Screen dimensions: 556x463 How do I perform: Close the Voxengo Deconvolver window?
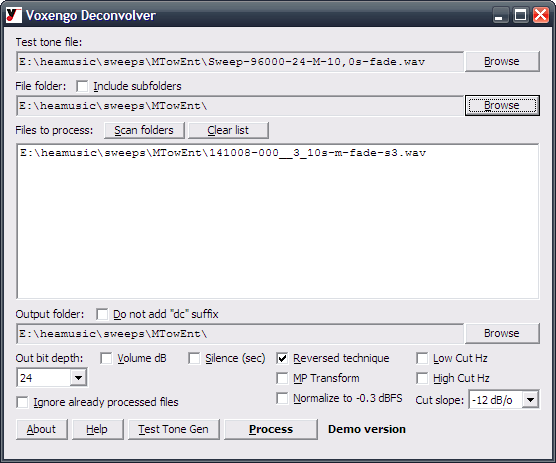541,15
